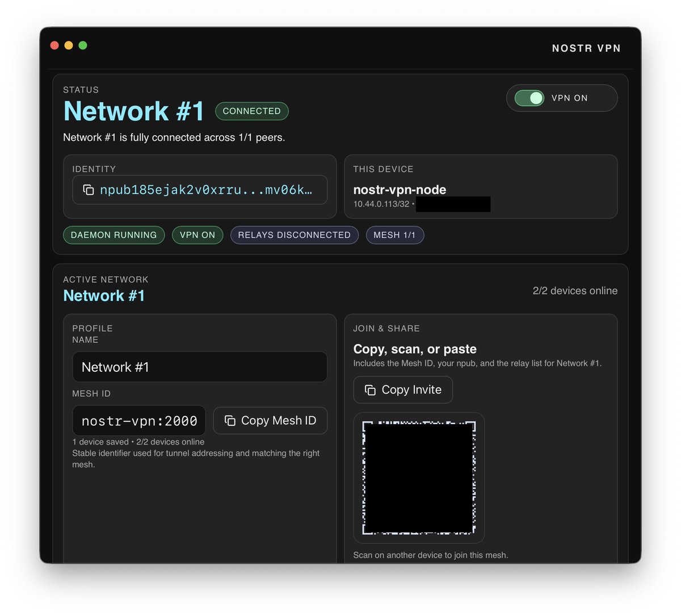The height and width of the screenshot is (616, 681).
Task: Click the green VPN ON status pill
Action: pos(197,235)
